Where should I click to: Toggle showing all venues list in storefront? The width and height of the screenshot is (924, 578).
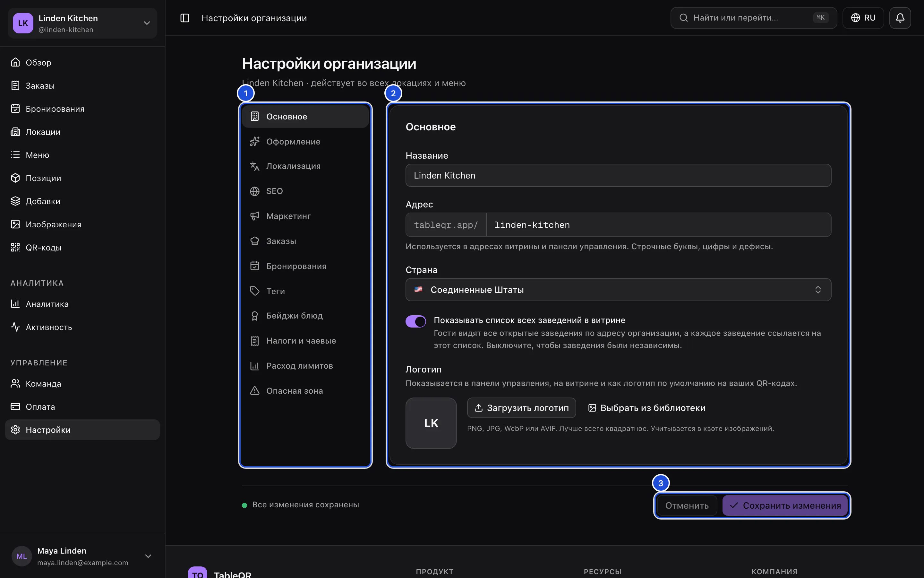coord(415,321)
